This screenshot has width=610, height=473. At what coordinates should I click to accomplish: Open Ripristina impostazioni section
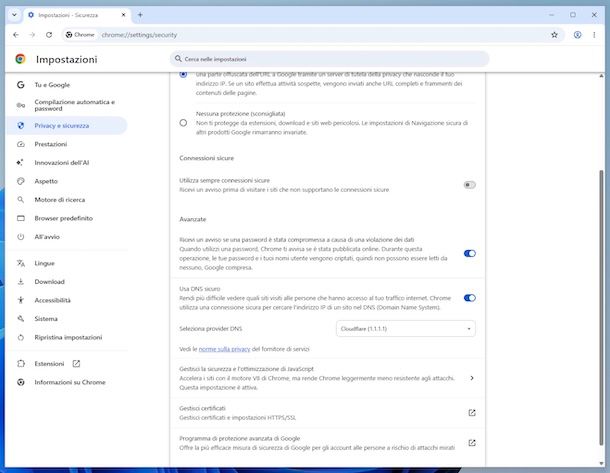point(68,337)
